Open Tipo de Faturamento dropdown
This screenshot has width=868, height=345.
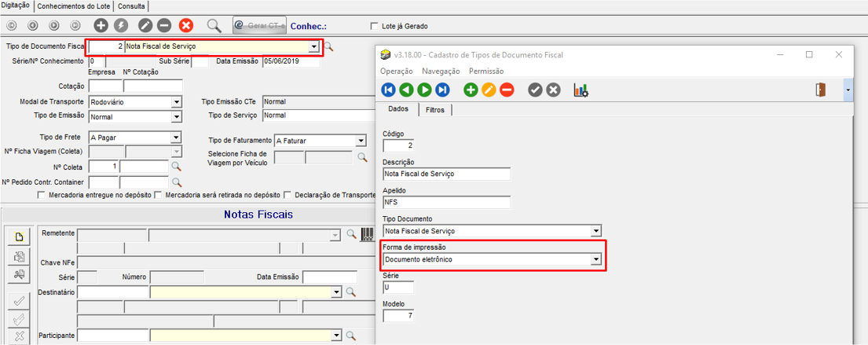361,141
